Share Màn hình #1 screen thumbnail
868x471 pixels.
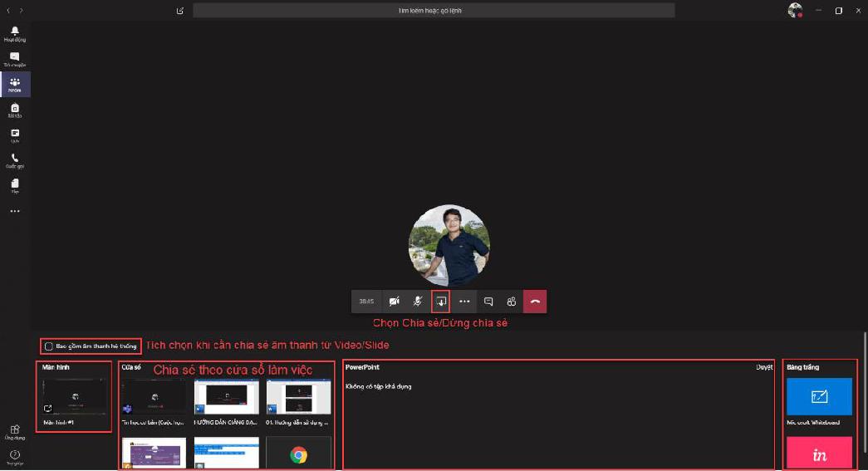click(73, 396)
